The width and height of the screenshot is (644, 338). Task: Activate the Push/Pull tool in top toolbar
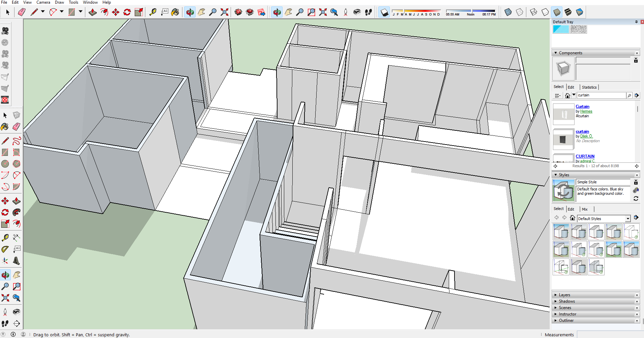click(93, 12)
